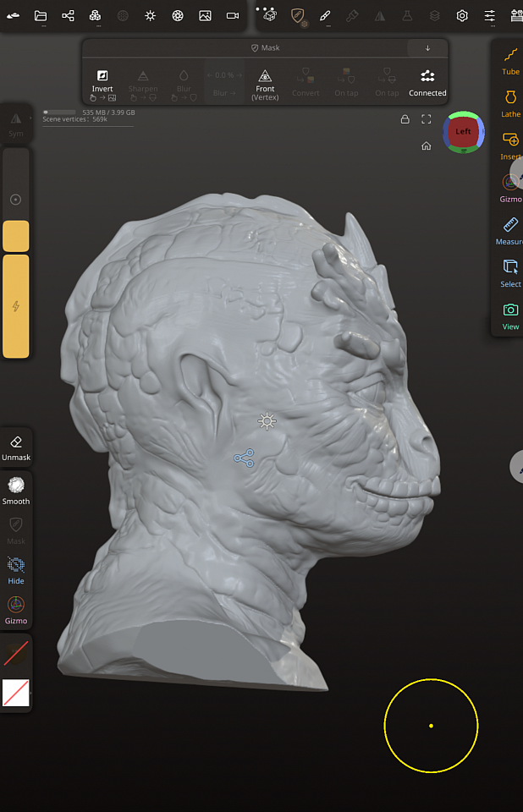
Task: Activate the Smooth brush
Action: click(x=15, y=490)
